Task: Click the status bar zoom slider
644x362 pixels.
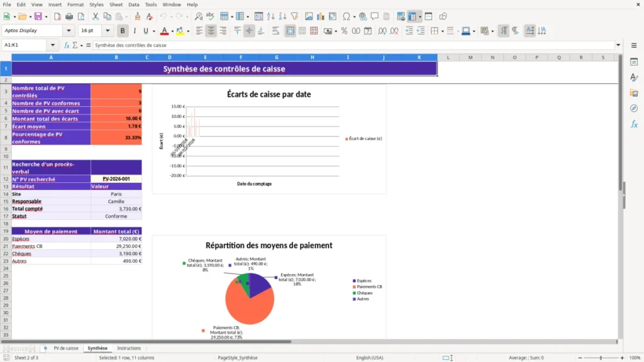Action: coord(601,358)
